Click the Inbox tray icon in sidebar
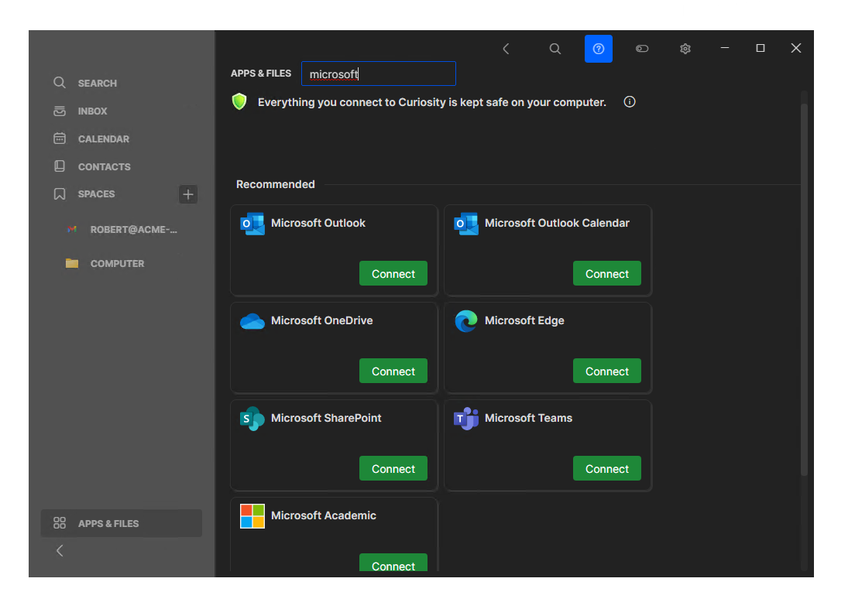The width and height of the screenshot is (855, 616). (60, 111)
